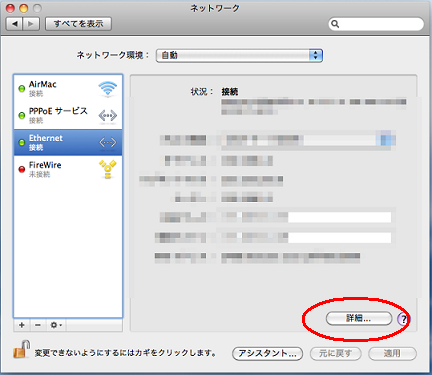This screenshot has width=432, height=375.
Task: Go forward with the right arrow button
Action: coord(31,24)
